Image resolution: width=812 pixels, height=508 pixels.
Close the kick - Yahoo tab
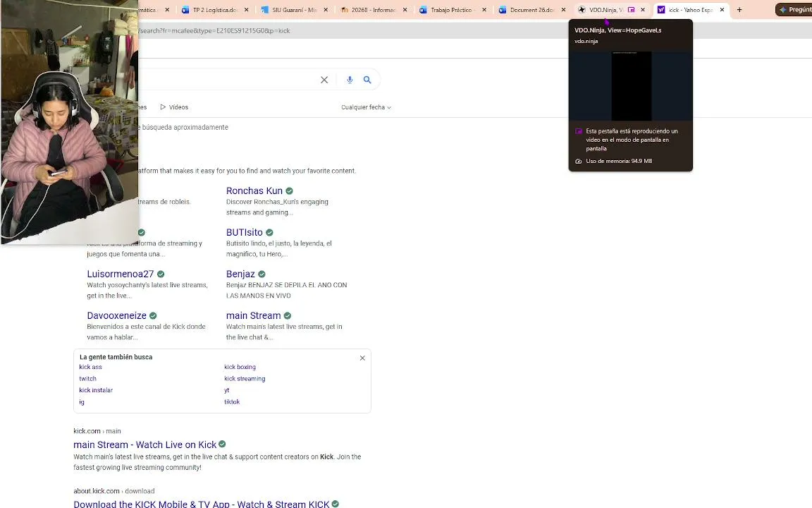722,10
